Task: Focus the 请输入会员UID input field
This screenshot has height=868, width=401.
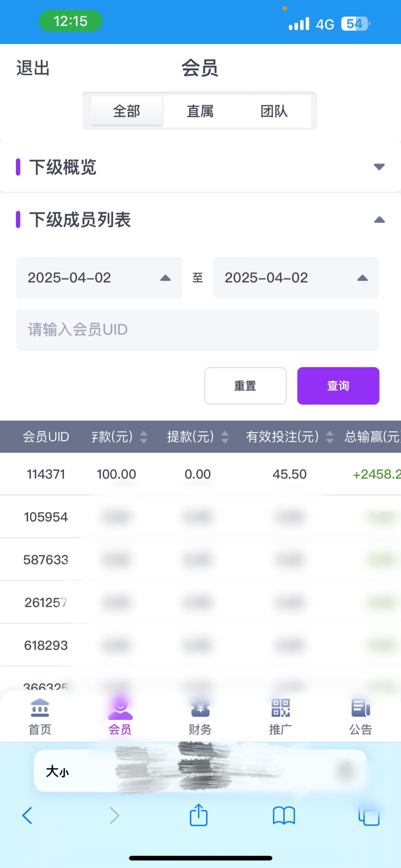Action: (197, 330)
